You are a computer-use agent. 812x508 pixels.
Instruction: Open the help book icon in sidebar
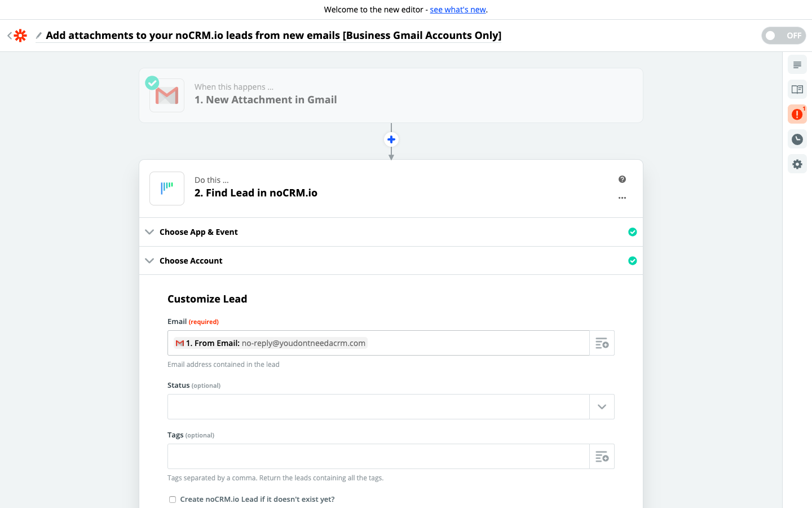[797, 89]
